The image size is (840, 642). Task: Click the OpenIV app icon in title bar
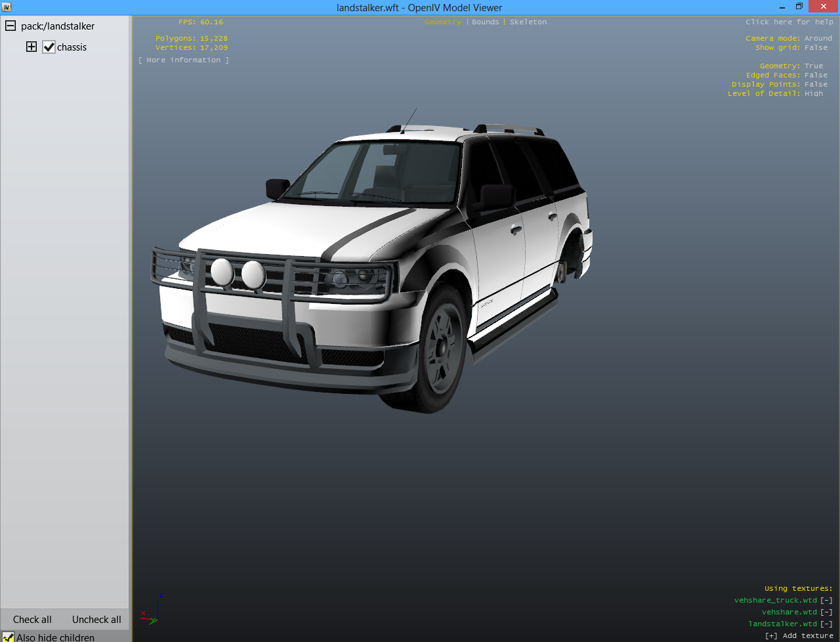(7, 7)
